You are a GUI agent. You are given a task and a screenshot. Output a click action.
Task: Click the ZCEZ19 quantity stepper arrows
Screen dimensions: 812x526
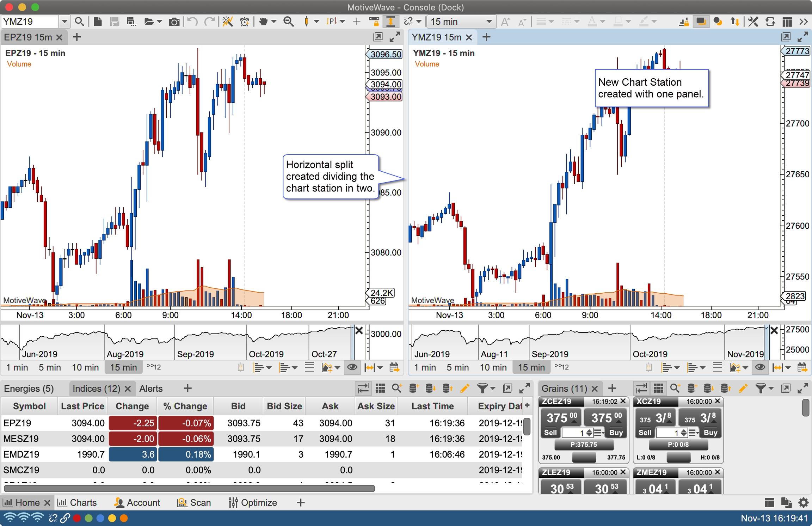589,433
